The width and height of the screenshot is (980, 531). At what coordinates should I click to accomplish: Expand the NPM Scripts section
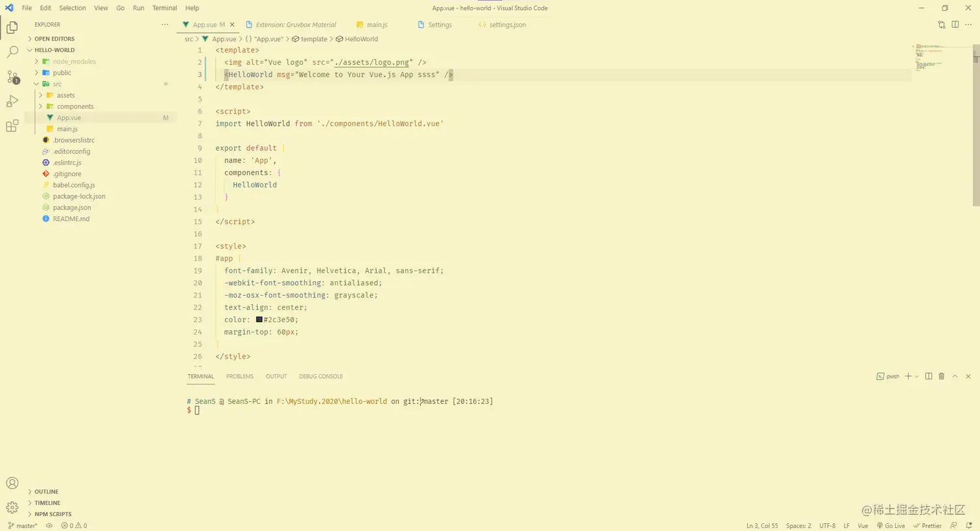click(x=52, y=514)
